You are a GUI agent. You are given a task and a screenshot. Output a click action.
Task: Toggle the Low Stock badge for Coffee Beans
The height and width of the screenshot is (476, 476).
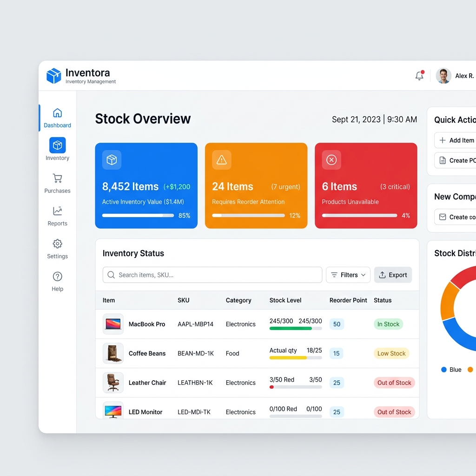tap(391, 353)
